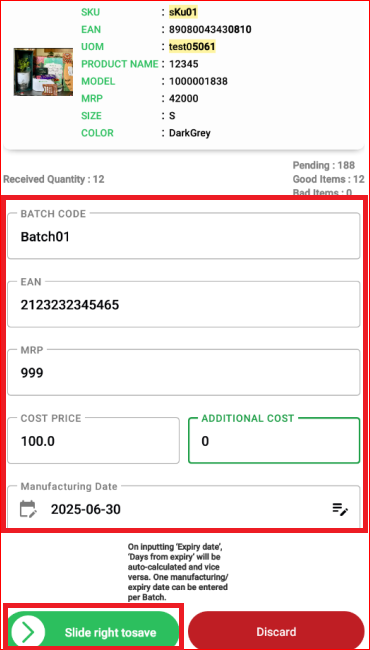Viewport: 370px width, 650px height.
Task: Click the arrow circle on the save slider
Action: (28, 632)
